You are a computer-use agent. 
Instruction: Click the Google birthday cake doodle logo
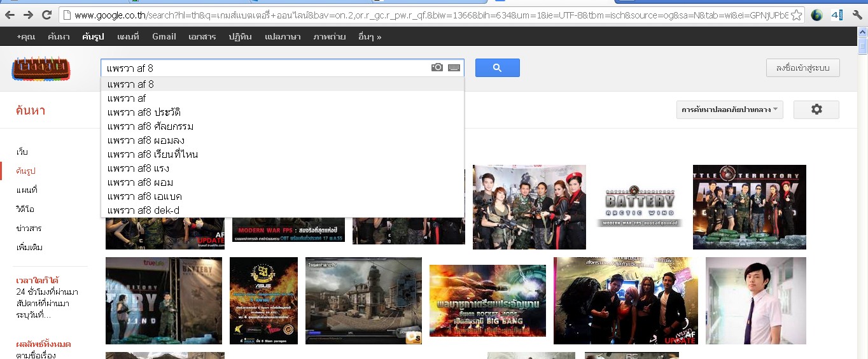(x=41, y=67)
